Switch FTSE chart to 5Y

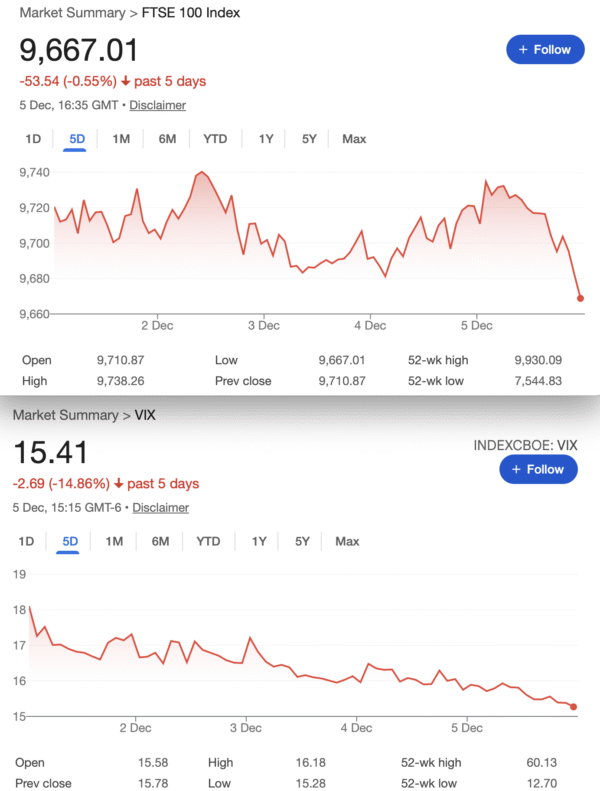[x=309, y=139]
